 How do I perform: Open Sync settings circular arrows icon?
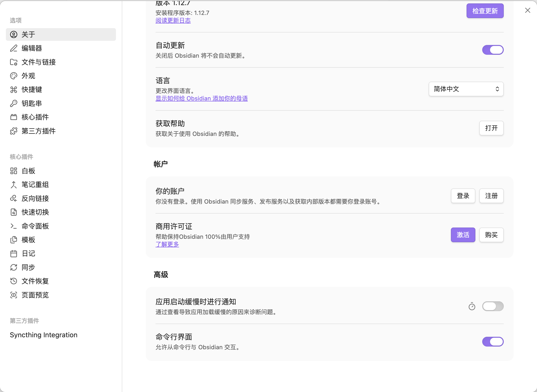click(x=14, y=267)
